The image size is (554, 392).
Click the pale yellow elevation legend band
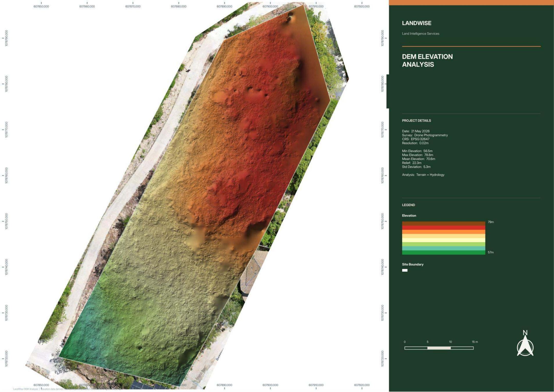click(443, 240)
